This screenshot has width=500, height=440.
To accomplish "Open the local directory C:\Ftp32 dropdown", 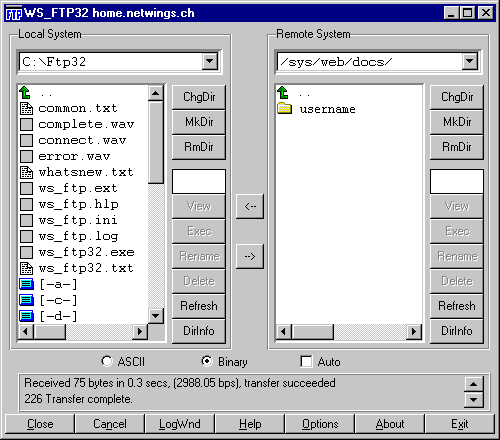I will coord(210,62).
